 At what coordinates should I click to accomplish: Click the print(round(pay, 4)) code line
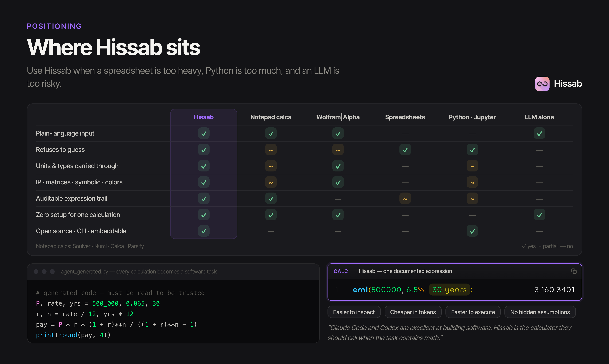coord(73,335)
